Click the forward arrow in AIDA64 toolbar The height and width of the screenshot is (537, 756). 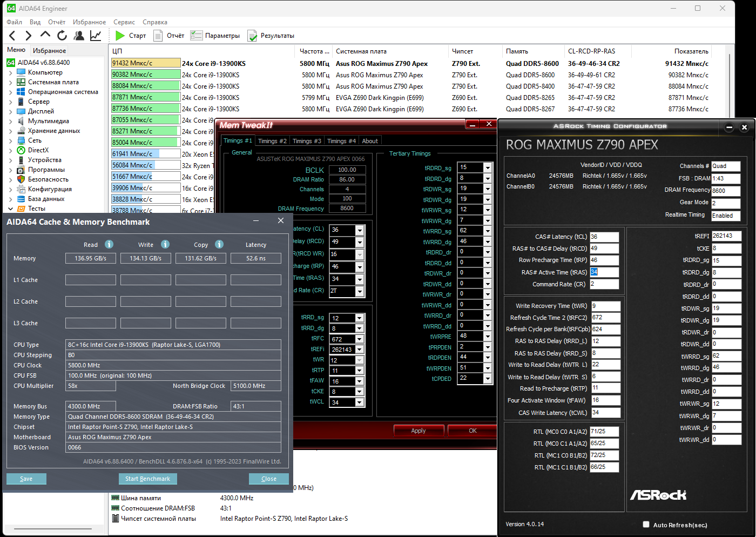pos(29,36)
